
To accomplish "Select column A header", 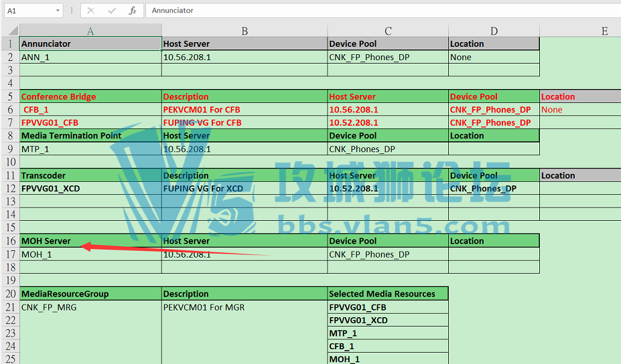I will (90, 31).
